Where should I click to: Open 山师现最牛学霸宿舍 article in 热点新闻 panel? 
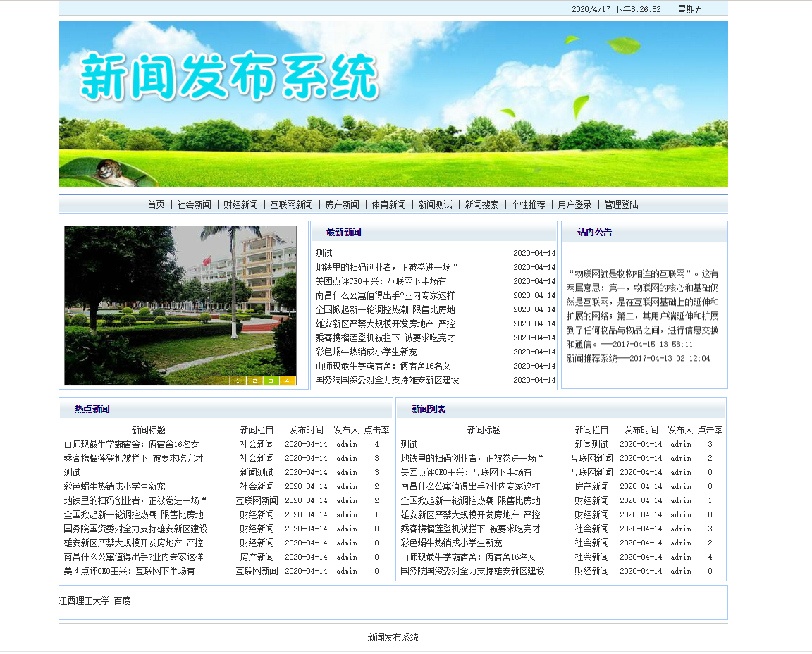tap(131, 444)
